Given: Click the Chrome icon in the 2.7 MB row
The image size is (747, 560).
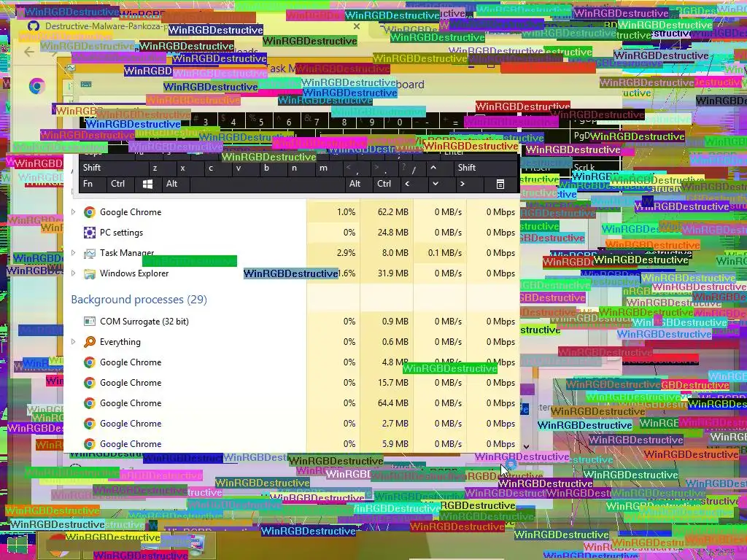Looking at the screenshot, I should click(89, 424).
